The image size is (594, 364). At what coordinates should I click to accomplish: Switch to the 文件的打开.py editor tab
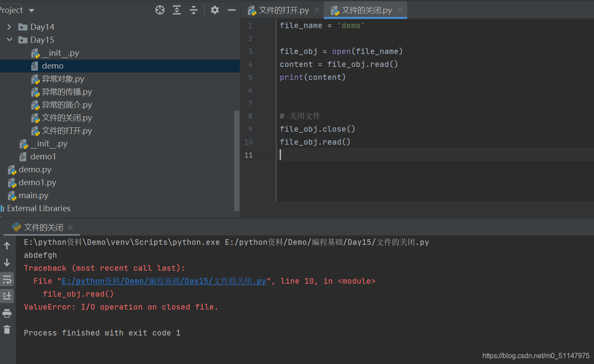tap(284, 10)
